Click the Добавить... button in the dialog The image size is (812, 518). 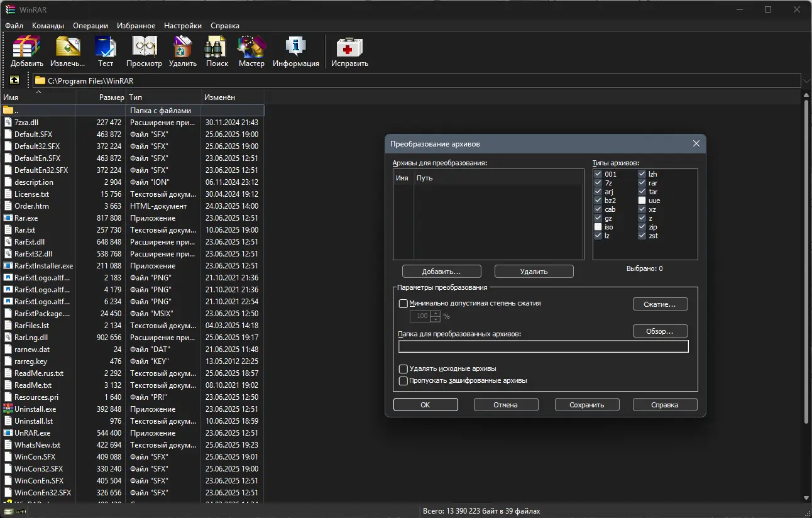click(x=442, y=272)
